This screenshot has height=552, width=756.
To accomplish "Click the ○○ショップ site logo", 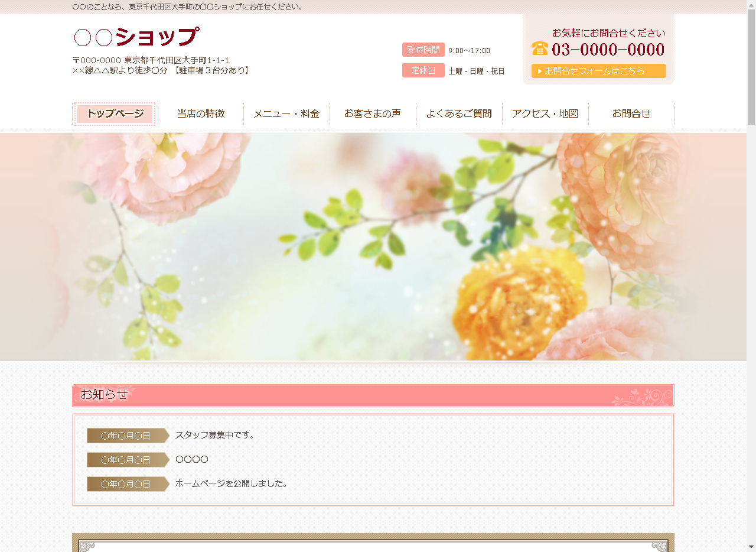I will (x=136, y=37).
